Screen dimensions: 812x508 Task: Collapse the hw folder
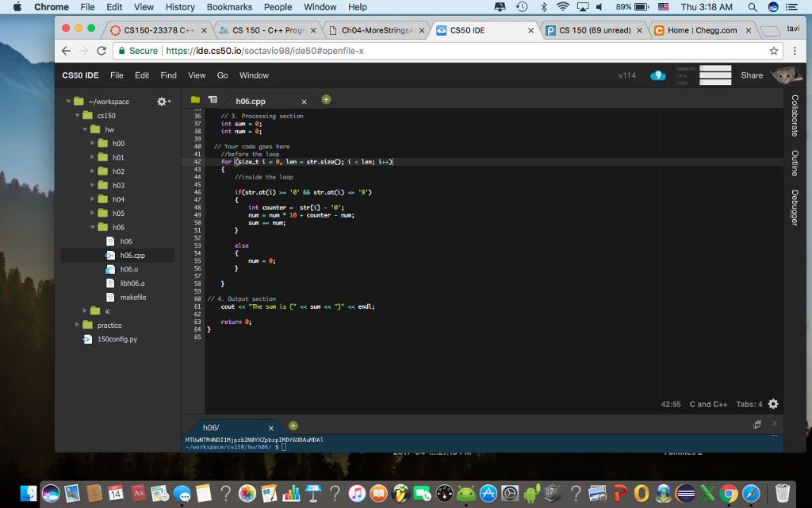coord(85,129)
